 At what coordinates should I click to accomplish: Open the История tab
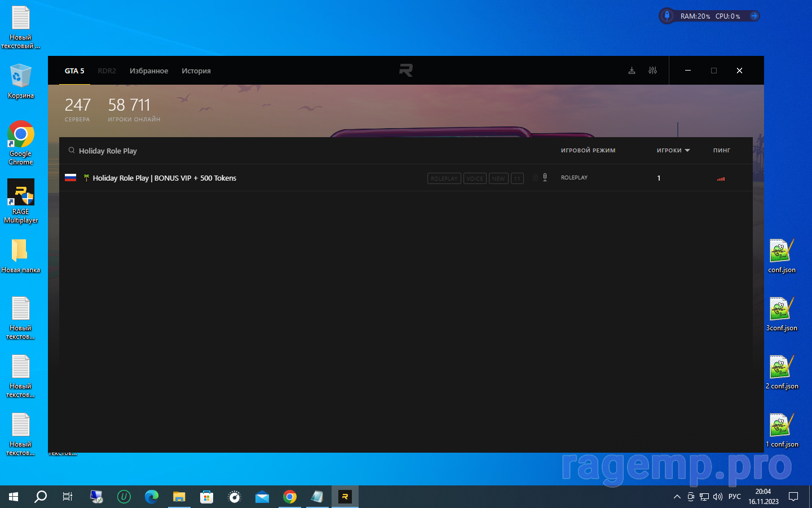point(196,71)
